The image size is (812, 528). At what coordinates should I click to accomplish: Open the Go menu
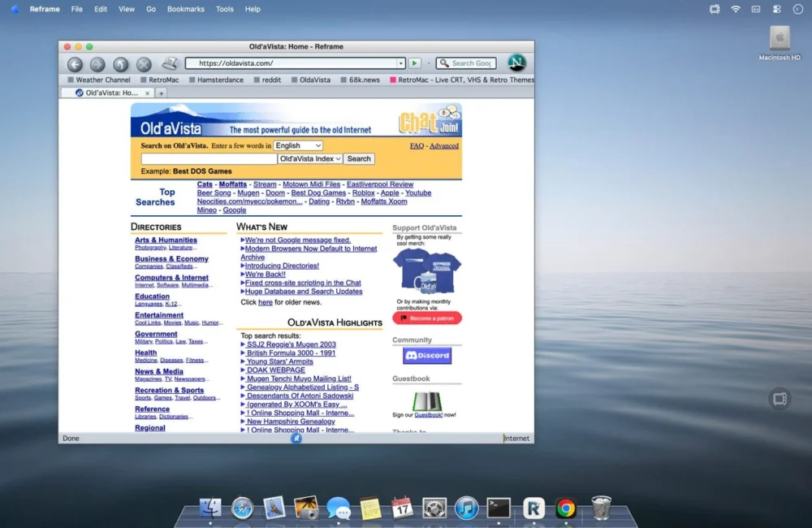point(151,9)
